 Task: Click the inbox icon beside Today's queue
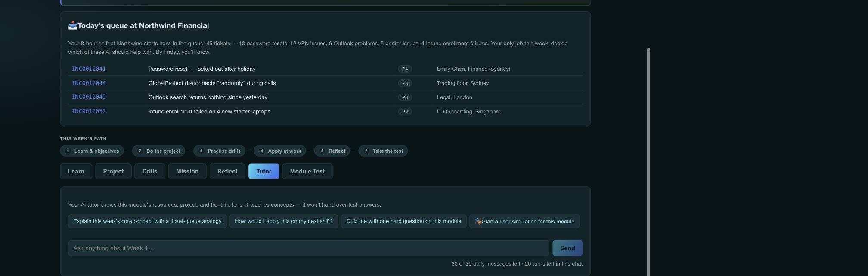73,25
